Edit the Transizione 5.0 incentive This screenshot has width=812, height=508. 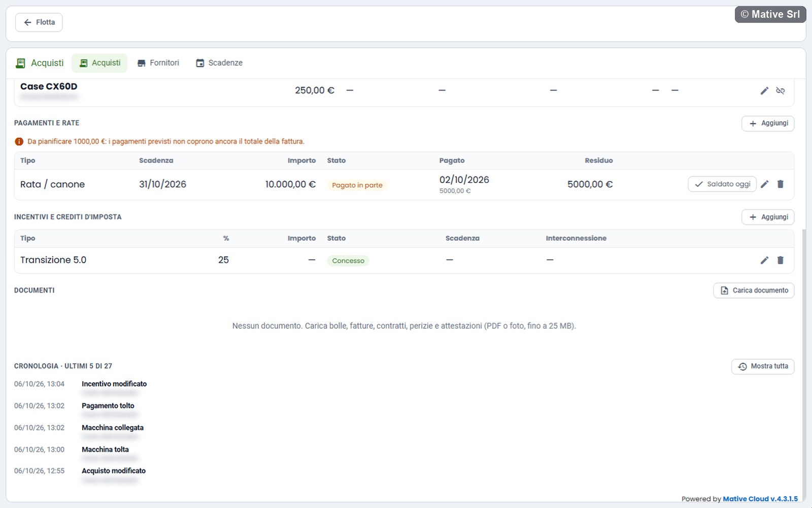[x=764, y=260]
